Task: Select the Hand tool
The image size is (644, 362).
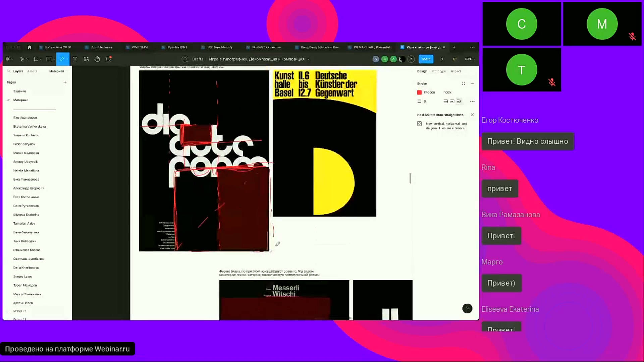Action: (97, 59)
